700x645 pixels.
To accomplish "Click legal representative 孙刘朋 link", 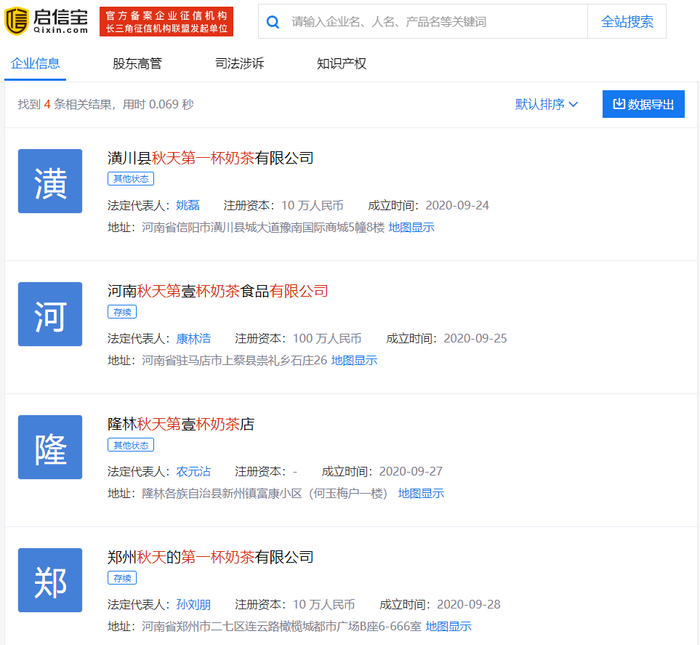I will [193, 604].
